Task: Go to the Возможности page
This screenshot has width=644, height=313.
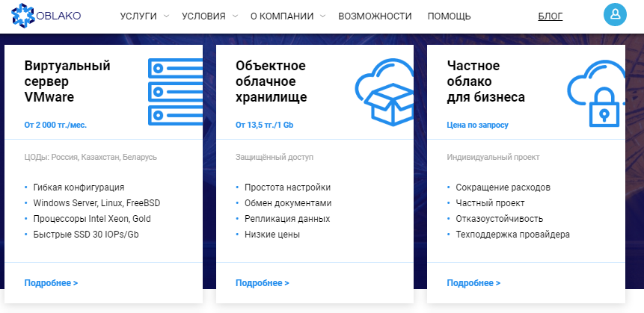Action: click(x=375, y=16)
